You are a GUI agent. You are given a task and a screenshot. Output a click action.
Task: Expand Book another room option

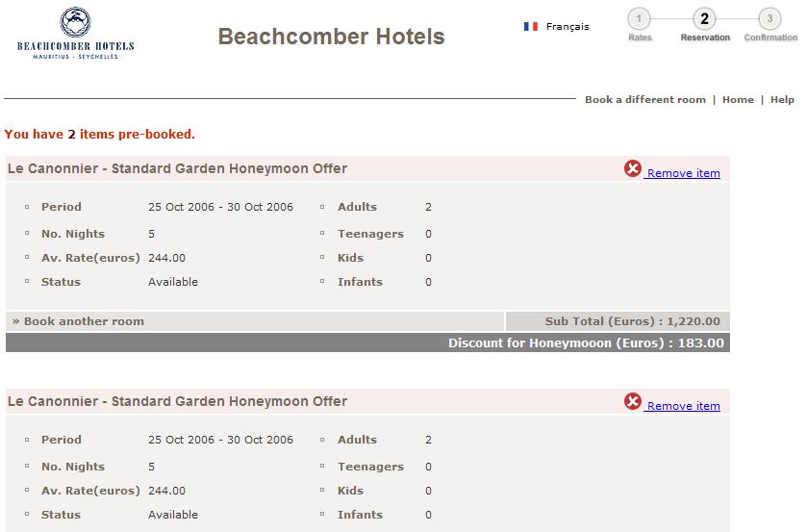pyautogui.click(x=78, y=321)
